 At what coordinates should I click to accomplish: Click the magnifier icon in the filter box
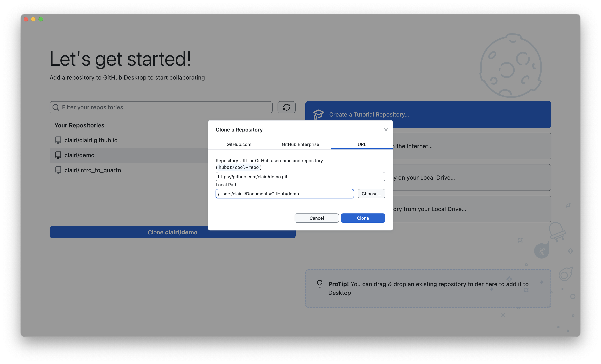(56, 107)
